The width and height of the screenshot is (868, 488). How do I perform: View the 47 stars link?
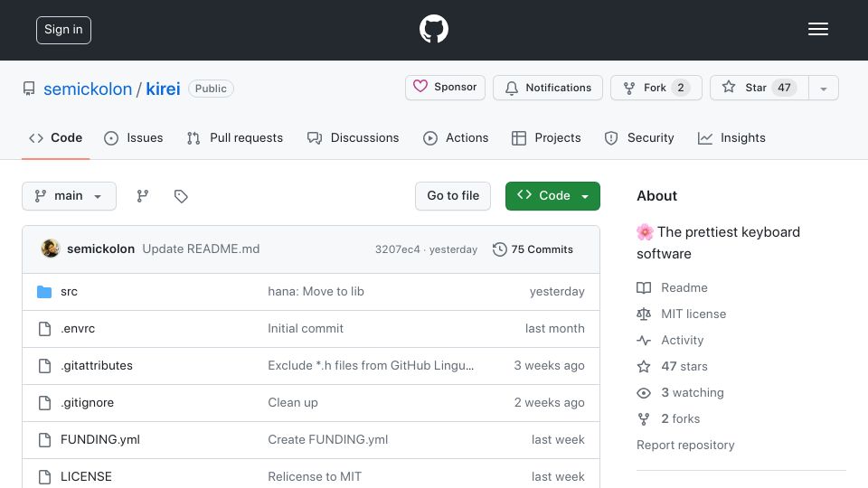point(672,366)
